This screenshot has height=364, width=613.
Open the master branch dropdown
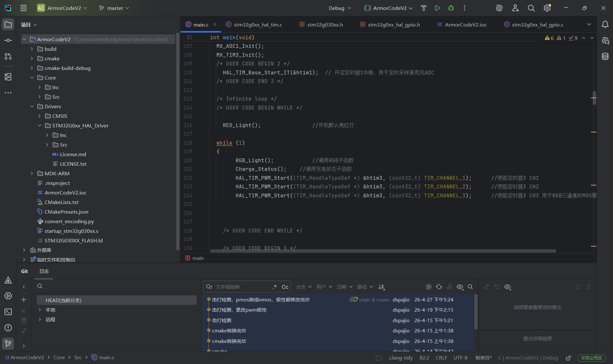click(114, 8)
